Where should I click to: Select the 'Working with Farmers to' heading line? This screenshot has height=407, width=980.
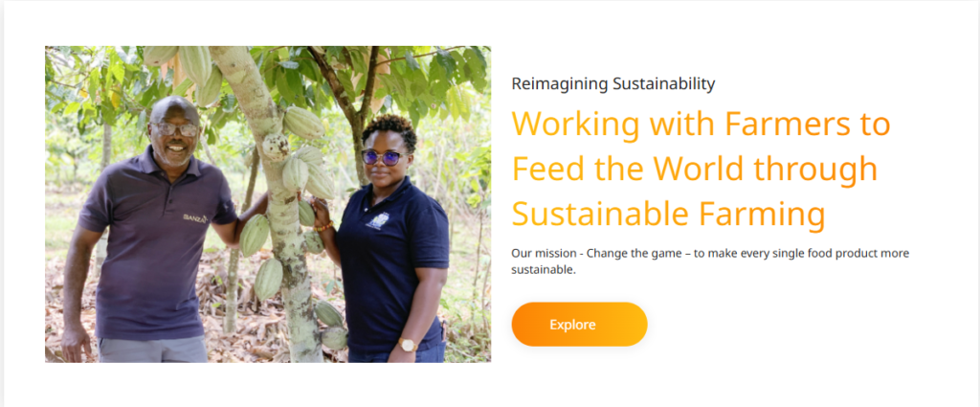coord(701,124)
